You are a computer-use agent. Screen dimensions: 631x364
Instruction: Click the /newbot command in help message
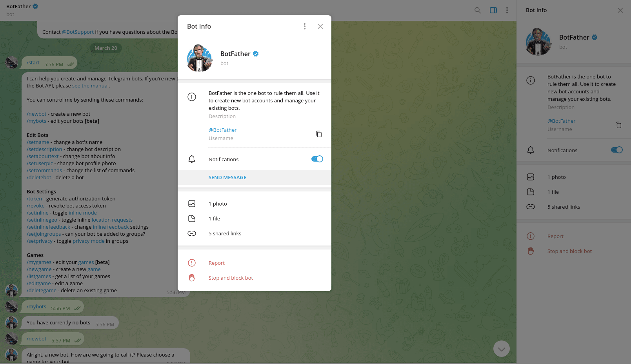click(x=36, y=114)
